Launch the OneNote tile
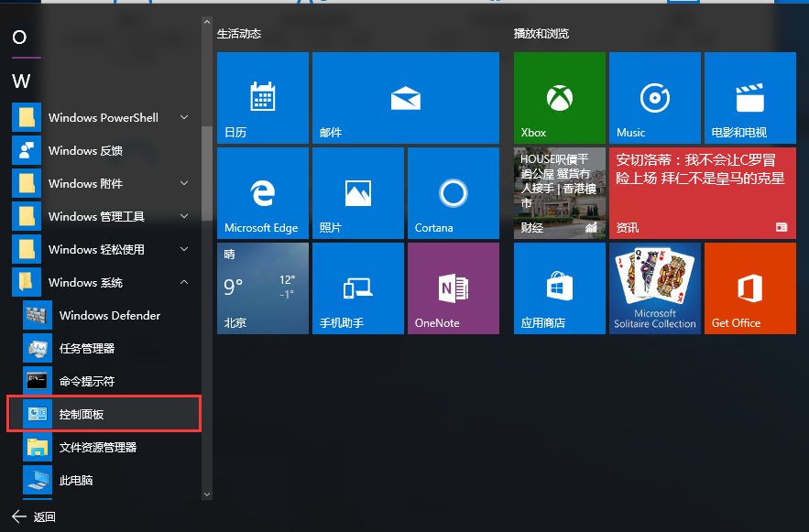Image resolution: width=809 pixels, height=532 pixels. coord(454,288)
